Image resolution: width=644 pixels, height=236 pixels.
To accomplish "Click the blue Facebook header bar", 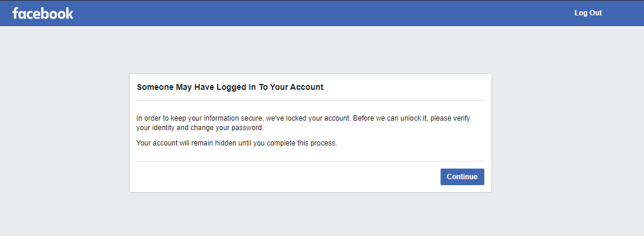I will (322, 13).
